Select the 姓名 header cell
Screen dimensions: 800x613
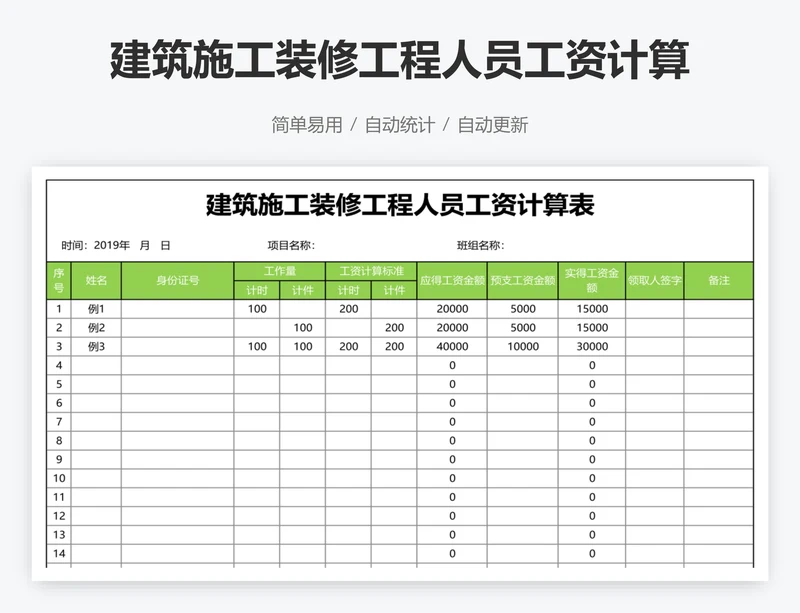pyautogui.click(x=96, y=281)
